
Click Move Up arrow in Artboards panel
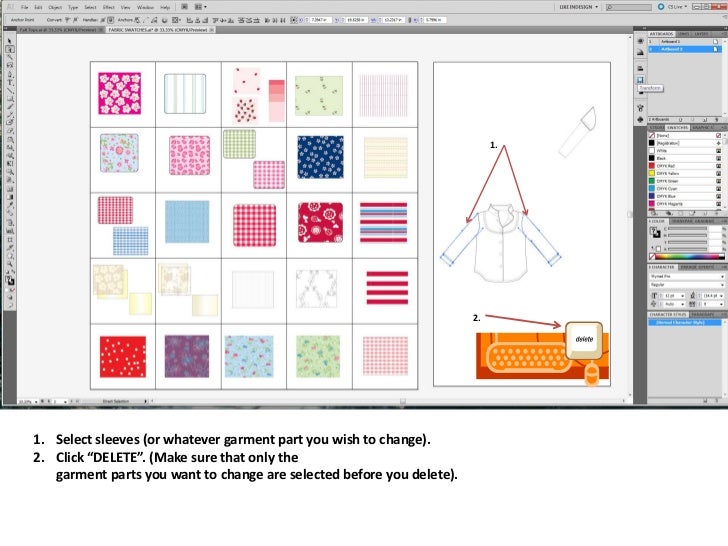click(x=681, y=120)
